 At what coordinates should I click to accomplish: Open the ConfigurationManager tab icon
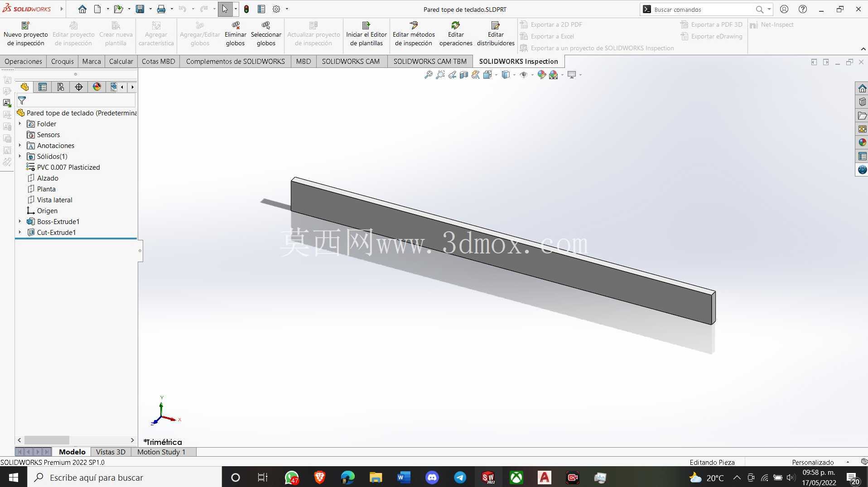click(x=61, y=87)
